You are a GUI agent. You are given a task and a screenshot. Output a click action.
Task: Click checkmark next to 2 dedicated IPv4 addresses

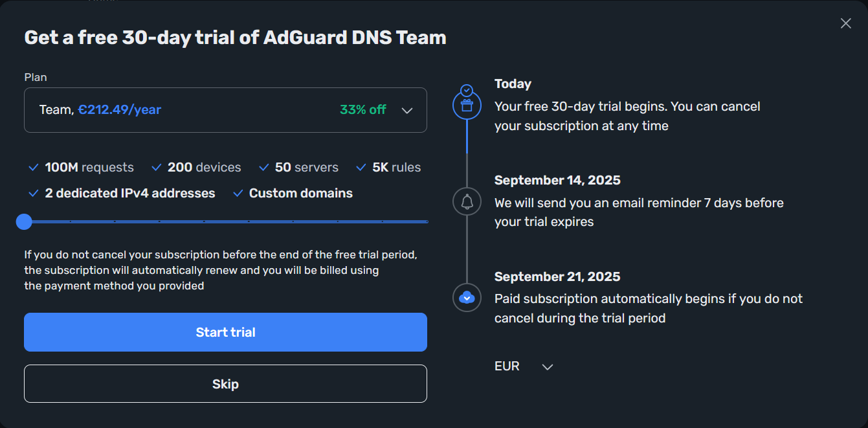click(34, 193)
